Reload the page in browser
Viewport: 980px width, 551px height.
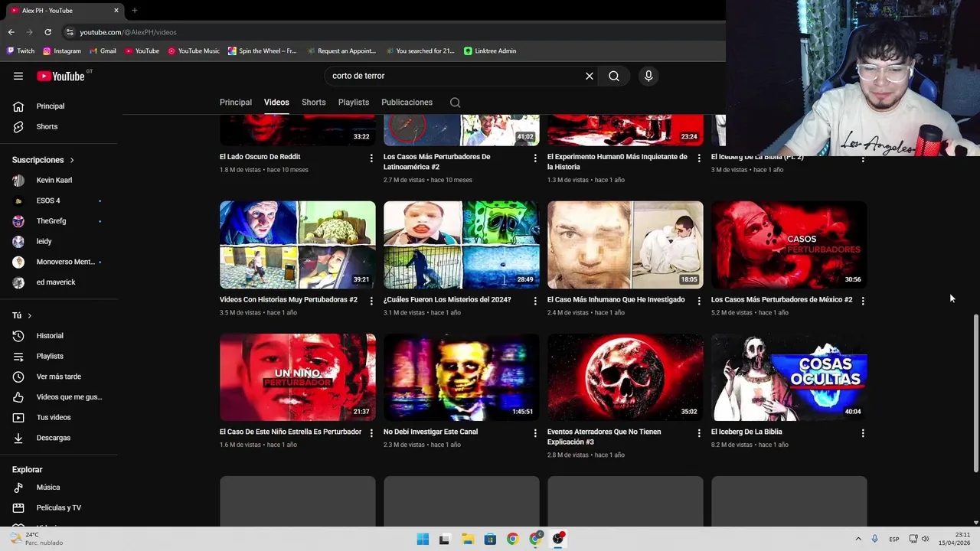47,32
